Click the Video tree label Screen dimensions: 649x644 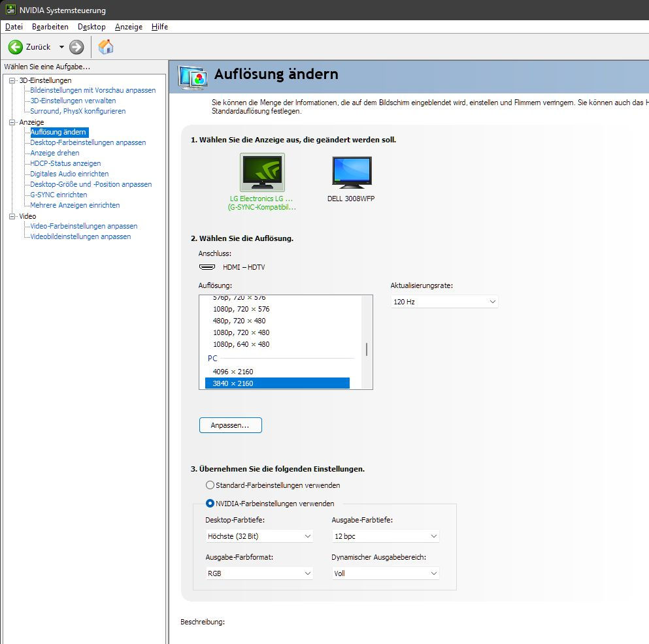[x=27, y=216]
